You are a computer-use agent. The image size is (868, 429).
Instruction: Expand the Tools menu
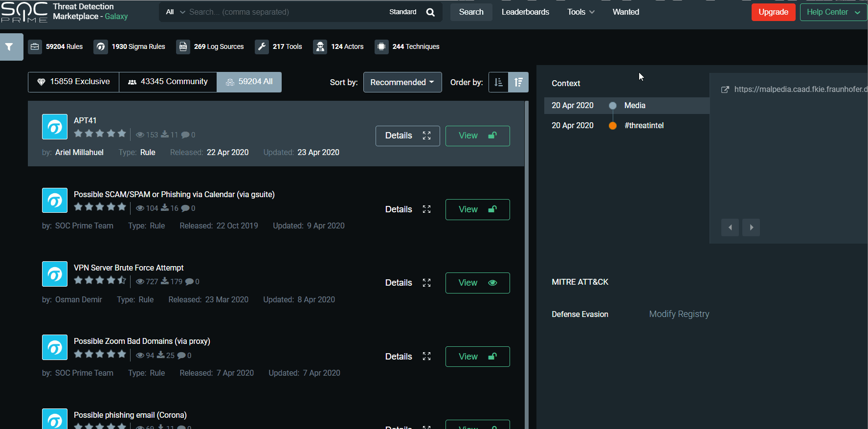click(581, 12)
